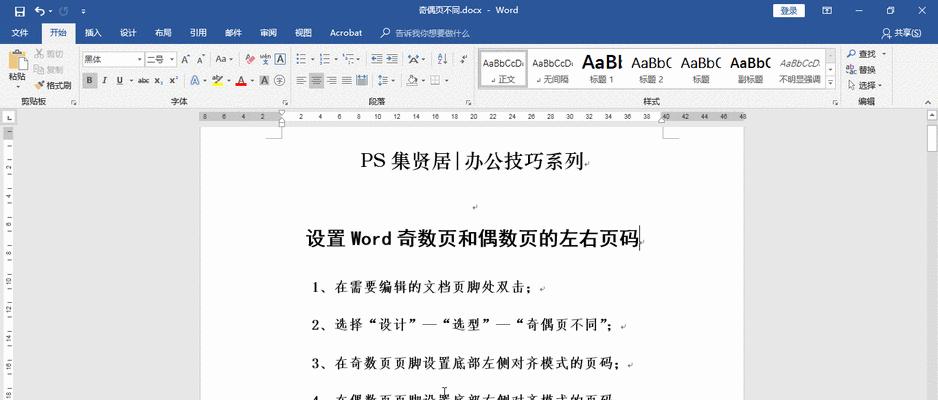Clear all formatting with the eraser icon

tap(250, 59)
